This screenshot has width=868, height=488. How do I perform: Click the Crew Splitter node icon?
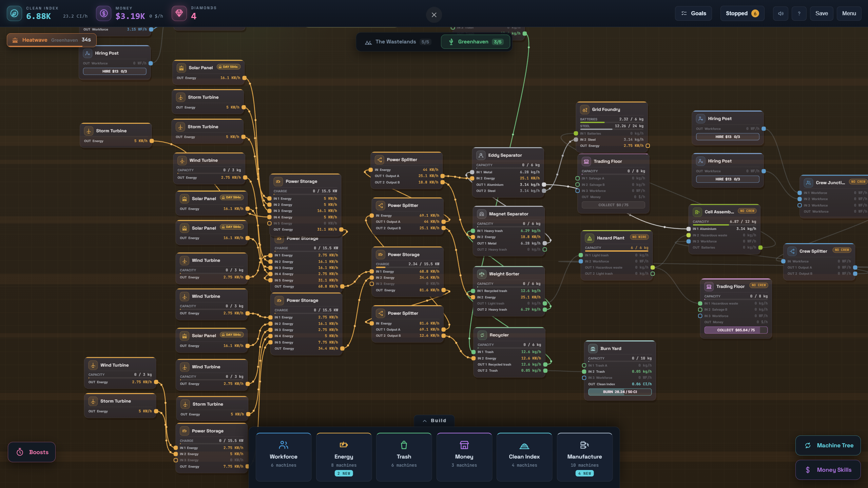[792, 251]
